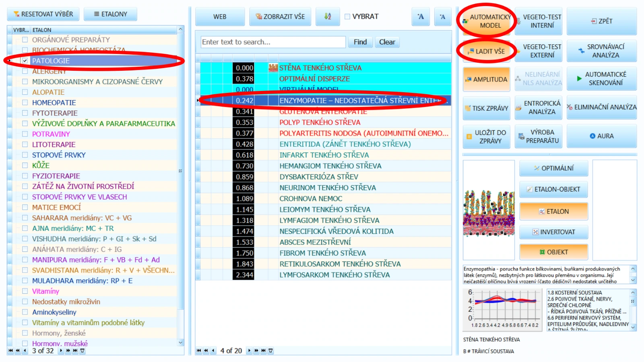This screenshot has width=644, height=362.
Task: Click the down arrow of the systems list
Action: click(633, 327)
